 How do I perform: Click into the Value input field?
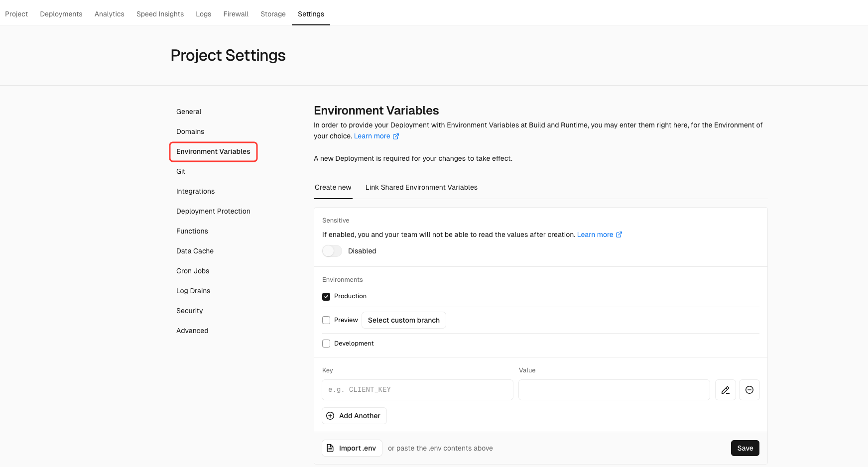point(614,390)
